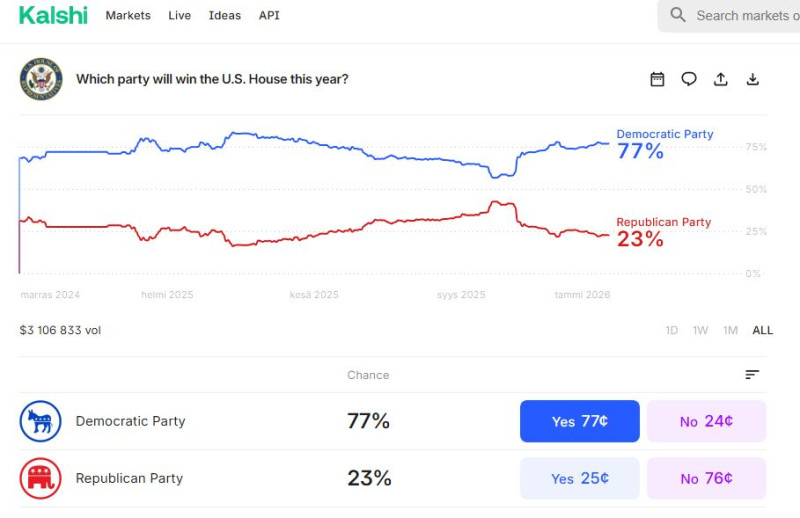The width and height of the screenshot is (800, 518).
Task: Select the 1W time range
Action: tap(701, 330)
